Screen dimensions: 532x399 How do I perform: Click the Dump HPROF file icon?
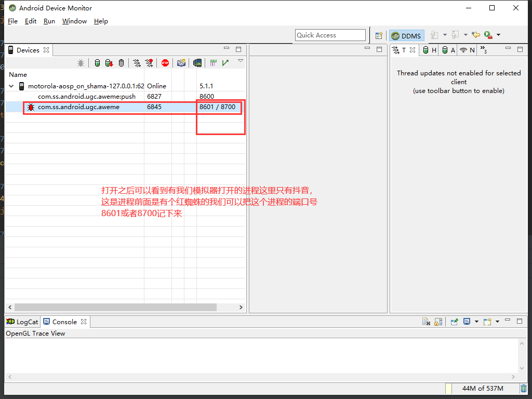[x=109, y=63]
